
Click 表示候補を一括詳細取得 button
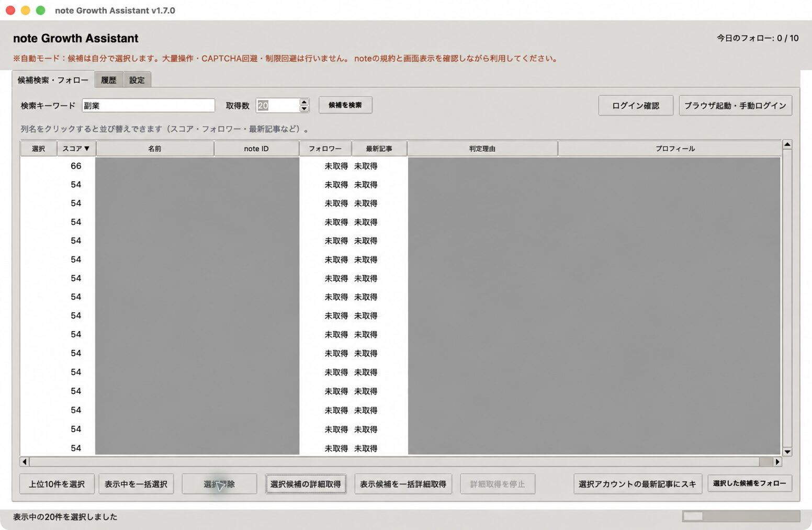pos(403,484)
